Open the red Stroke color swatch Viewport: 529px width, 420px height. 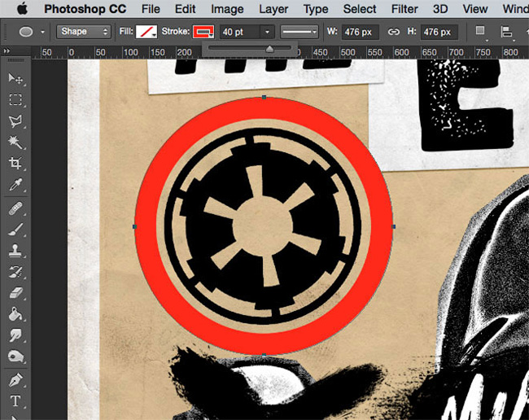click(203, 32)
